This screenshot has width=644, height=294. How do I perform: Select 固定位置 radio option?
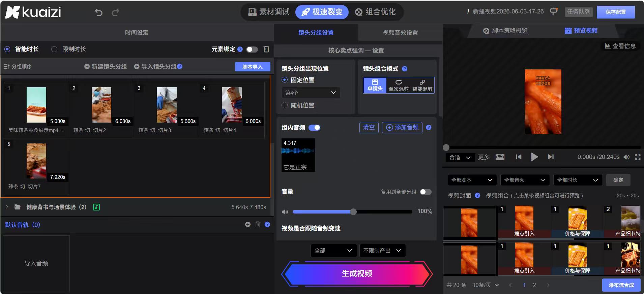pyautogui.click(x=285, y=80)
